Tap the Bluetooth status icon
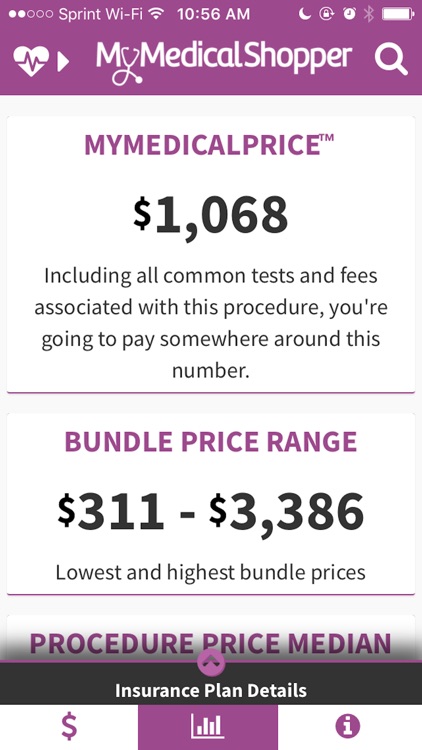Viewport: 422px width, 750px height. (x=368, y=14)
